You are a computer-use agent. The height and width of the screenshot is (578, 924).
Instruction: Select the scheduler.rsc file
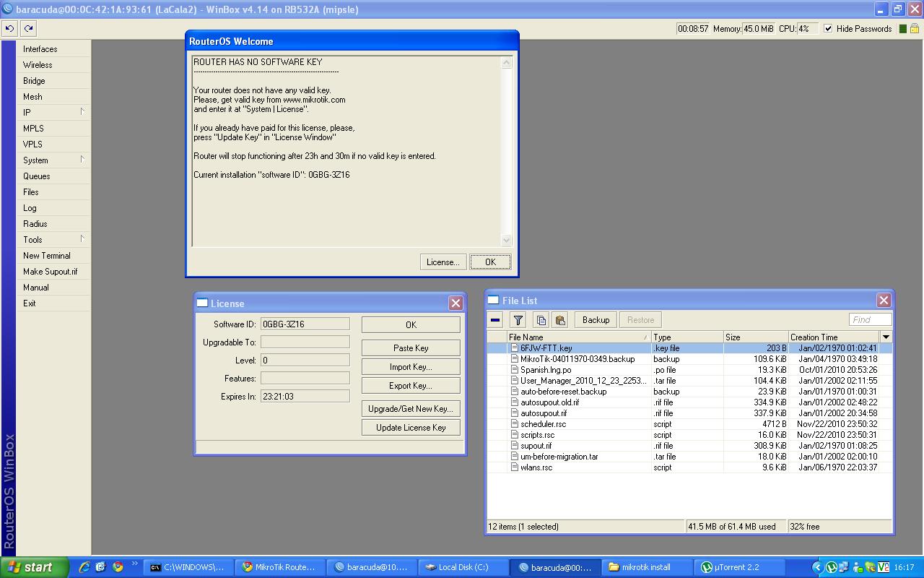[689, 424]
